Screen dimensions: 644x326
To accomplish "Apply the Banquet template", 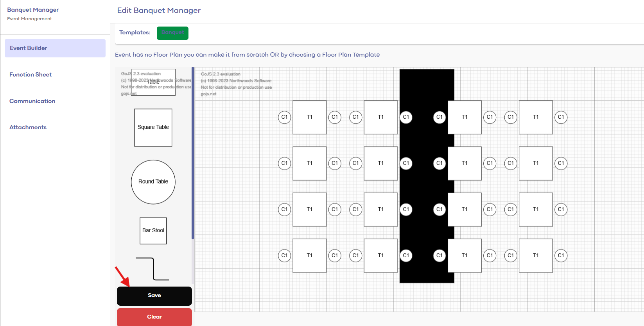I will click(172, 33).
